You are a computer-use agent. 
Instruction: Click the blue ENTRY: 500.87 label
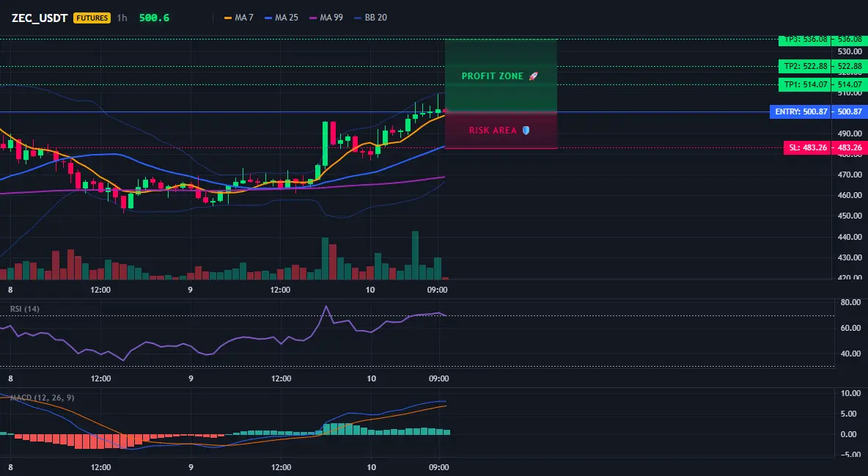pos(800,112)
